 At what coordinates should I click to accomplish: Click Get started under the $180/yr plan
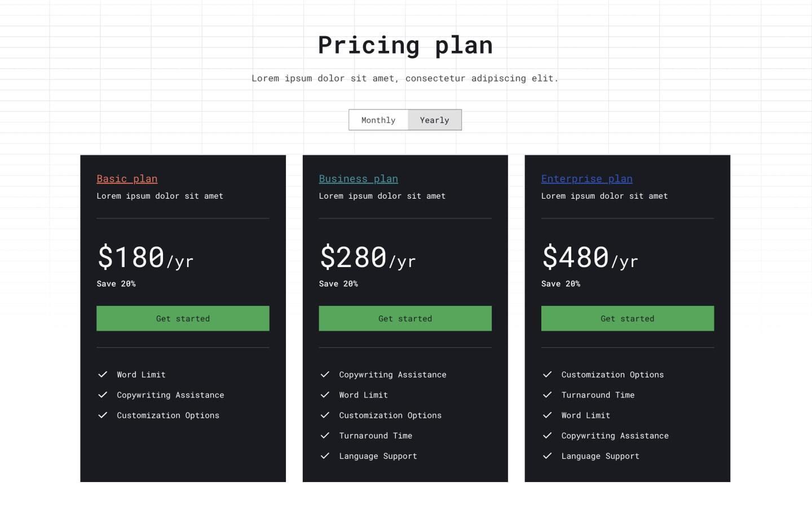[183, 318]
